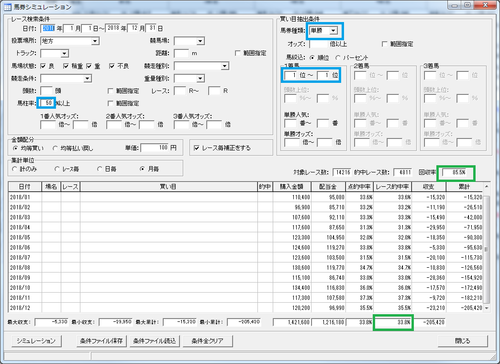Click the start year field in 日付

coord(48,28)
